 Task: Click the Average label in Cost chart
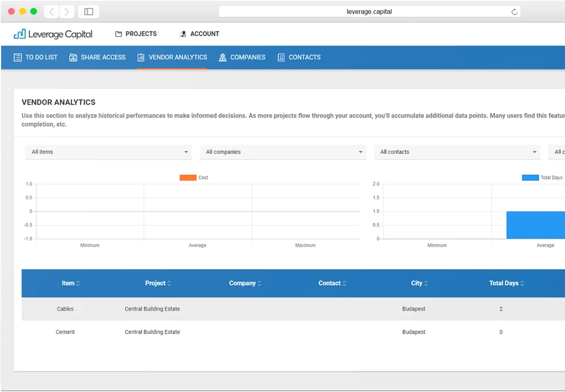(197, 245)
